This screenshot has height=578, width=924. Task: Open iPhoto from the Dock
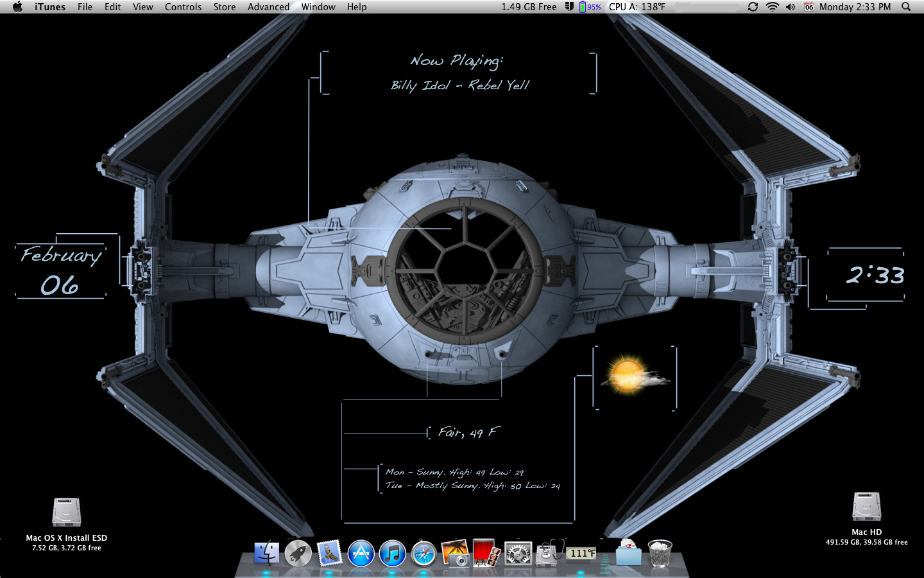pyautogui.click(x=455, y=553)
